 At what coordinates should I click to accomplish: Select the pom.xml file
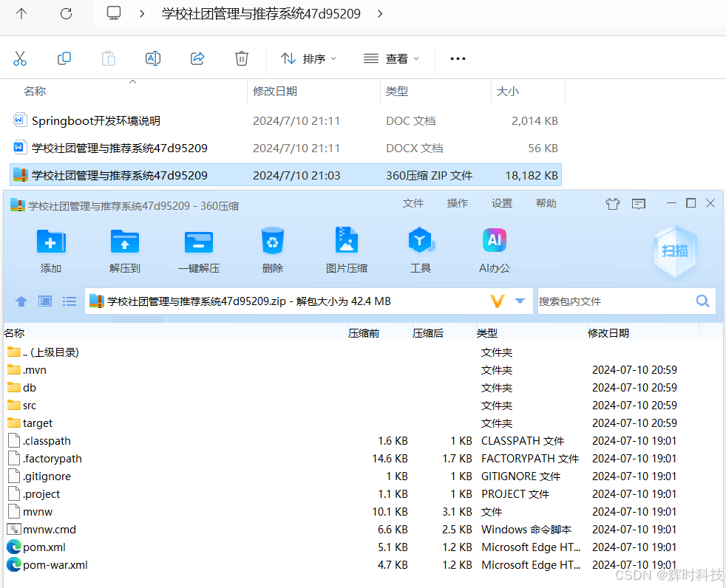(x=36, y=547)
